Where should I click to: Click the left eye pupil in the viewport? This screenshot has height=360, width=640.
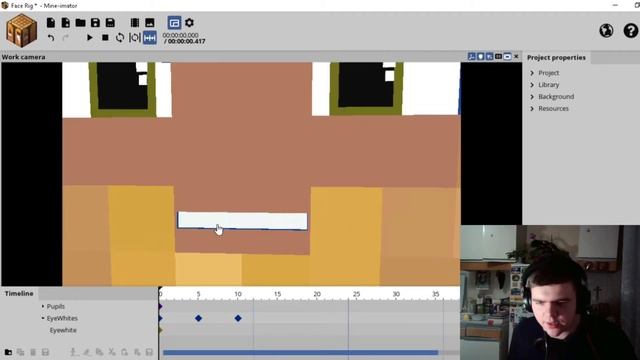tap(122, 86)
